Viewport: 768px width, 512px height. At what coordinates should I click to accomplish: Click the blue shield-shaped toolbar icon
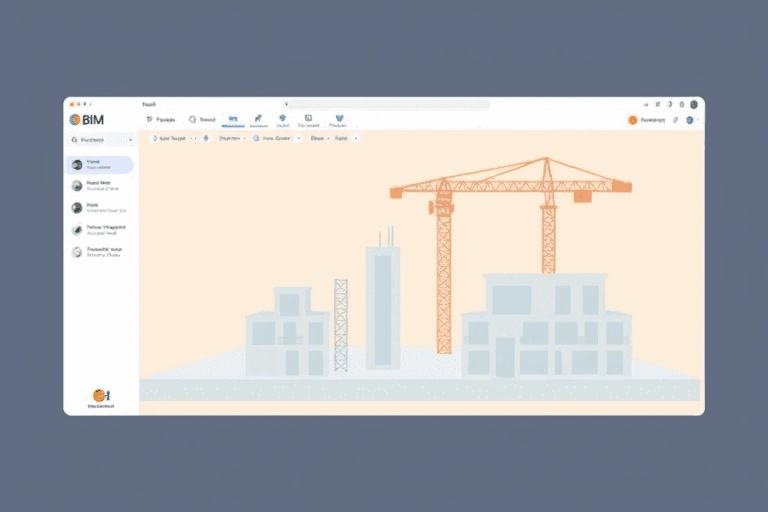(x=283, y=120)
